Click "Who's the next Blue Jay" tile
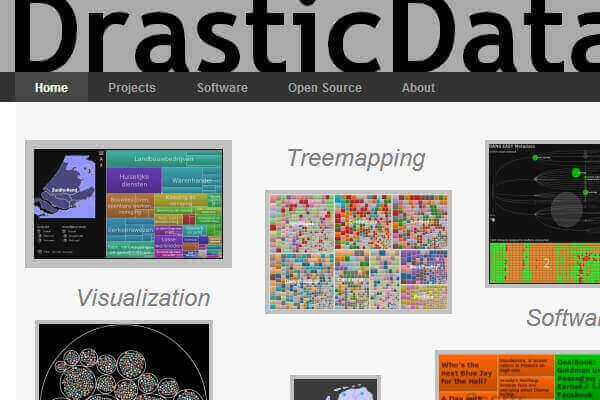Viewport: 600px width, 400px height. tap(468, 373)
